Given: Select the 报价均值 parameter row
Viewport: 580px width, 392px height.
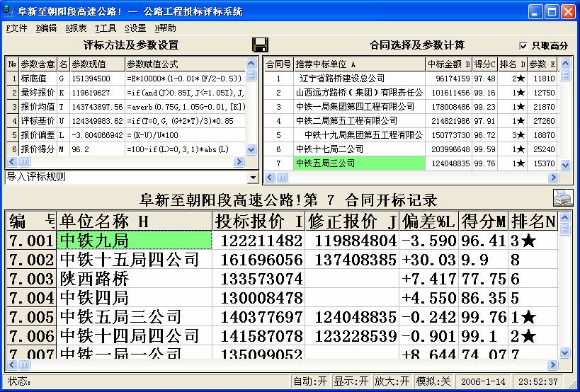Looking at the screenshot, I should [126, 107].
